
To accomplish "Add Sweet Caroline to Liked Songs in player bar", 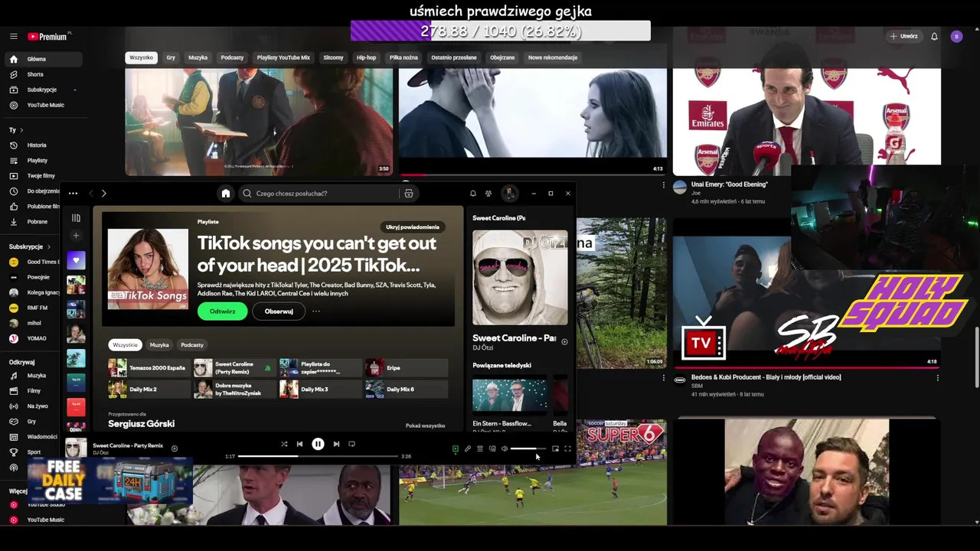I will coord(175,448).
